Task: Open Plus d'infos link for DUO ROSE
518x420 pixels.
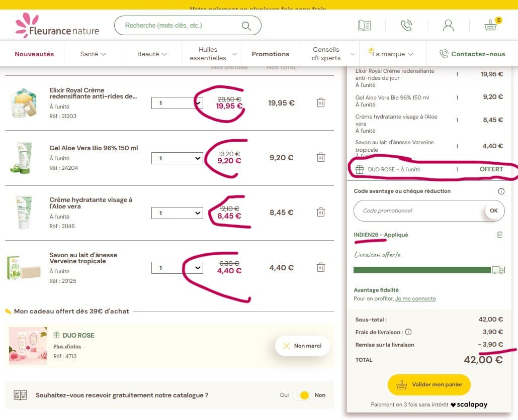Action: (67, 347)
